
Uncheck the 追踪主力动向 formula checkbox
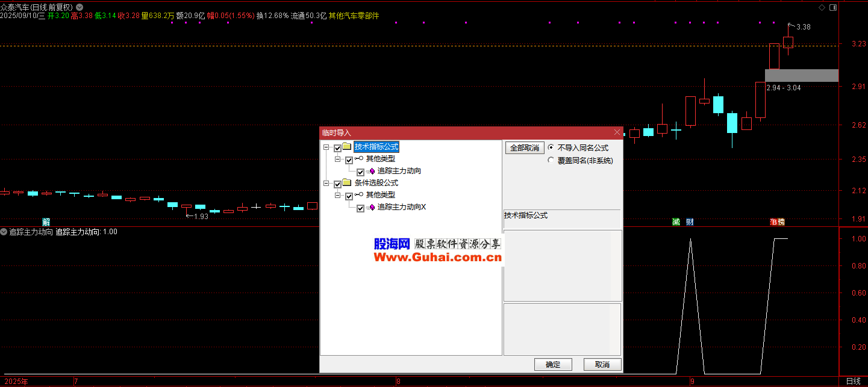point(360,172)
